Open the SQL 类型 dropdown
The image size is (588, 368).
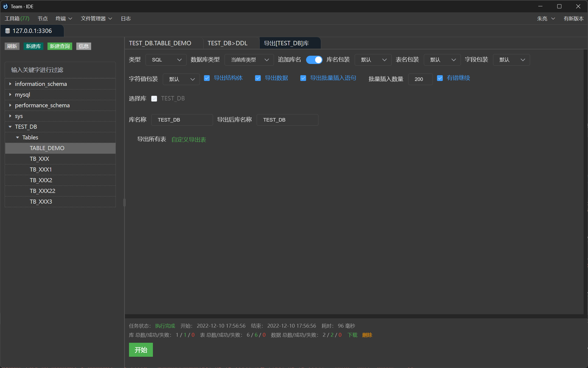pos(166,60)
